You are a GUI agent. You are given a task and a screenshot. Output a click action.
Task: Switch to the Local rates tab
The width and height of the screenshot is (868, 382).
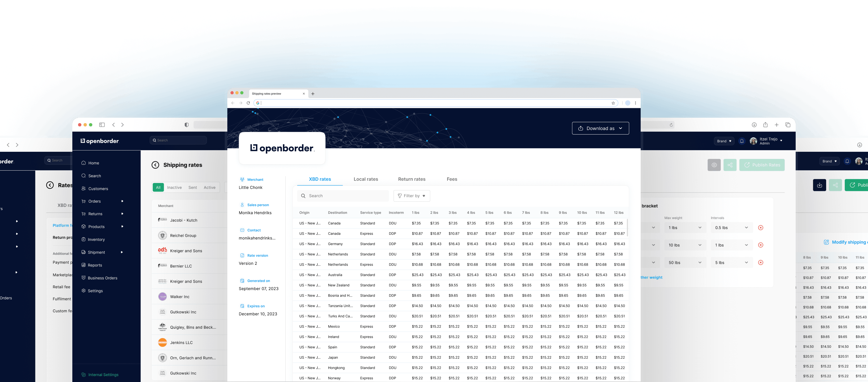pos(366,179)
